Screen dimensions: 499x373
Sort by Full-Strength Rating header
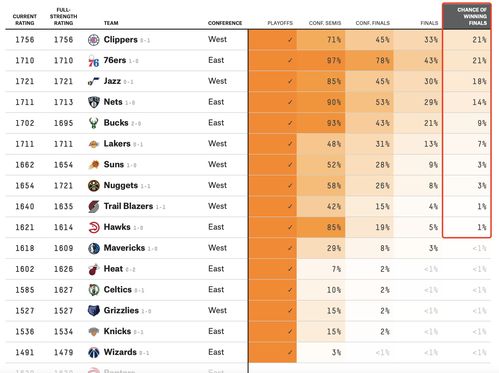click(63, 16)
